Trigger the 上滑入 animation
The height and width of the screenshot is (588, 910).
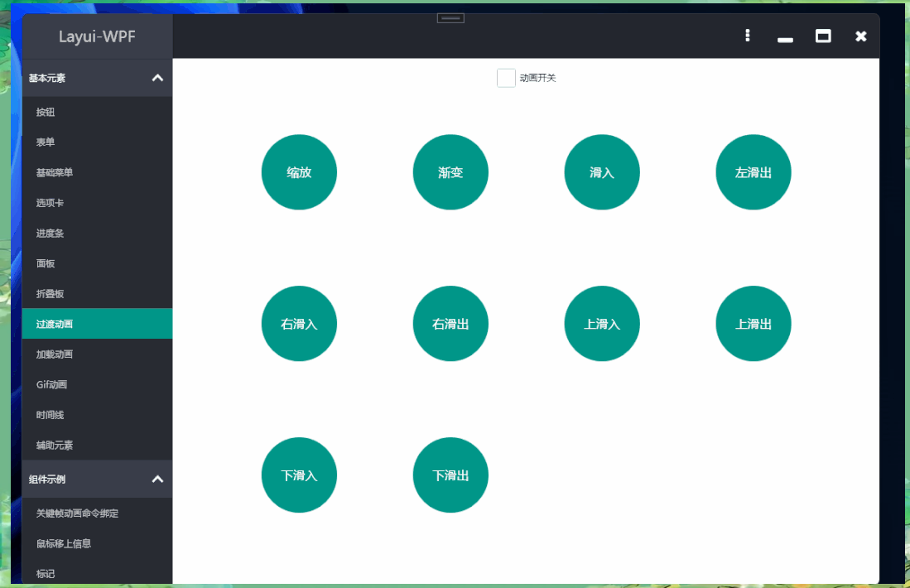[602, 324]
